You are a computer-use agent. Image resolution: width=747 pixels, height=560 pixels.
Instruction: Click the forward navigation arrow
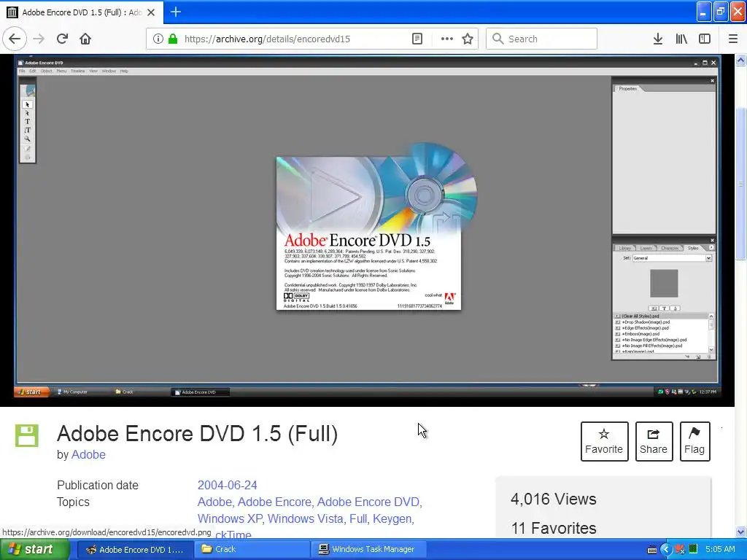[39, 39]
